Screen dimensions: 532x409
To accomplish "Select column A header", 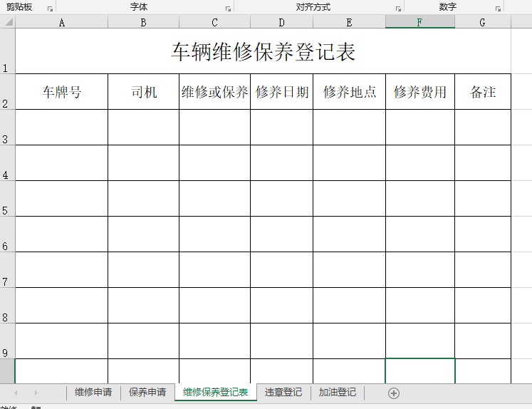I will pos(62,22).
